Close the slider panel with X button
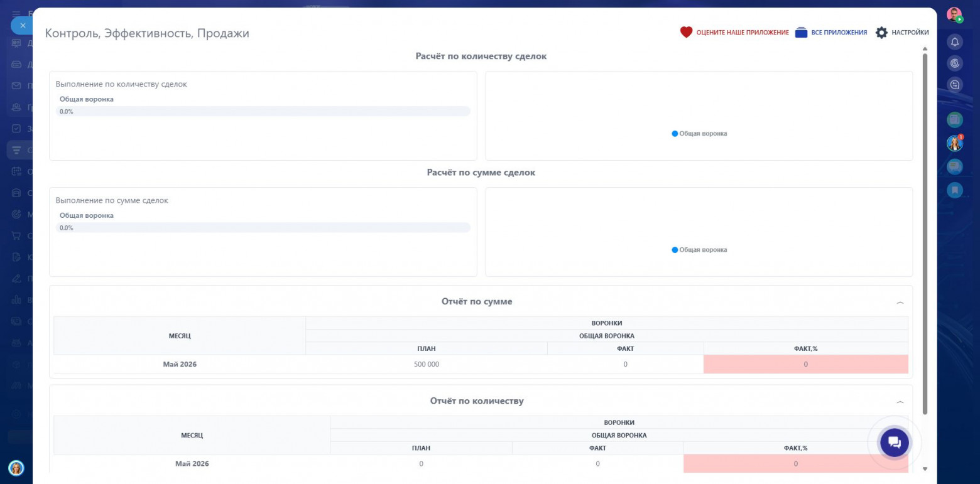 click(x=23, y=26)
